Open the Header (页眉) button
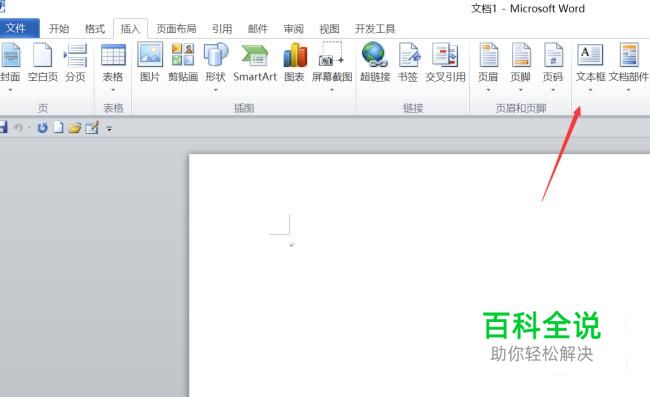650x397 pixels. pos(488,62)
